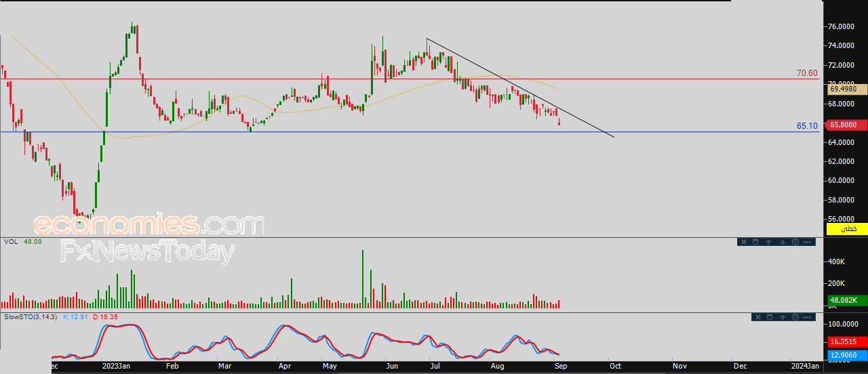Click the 2024Jan date axis label

805,366
